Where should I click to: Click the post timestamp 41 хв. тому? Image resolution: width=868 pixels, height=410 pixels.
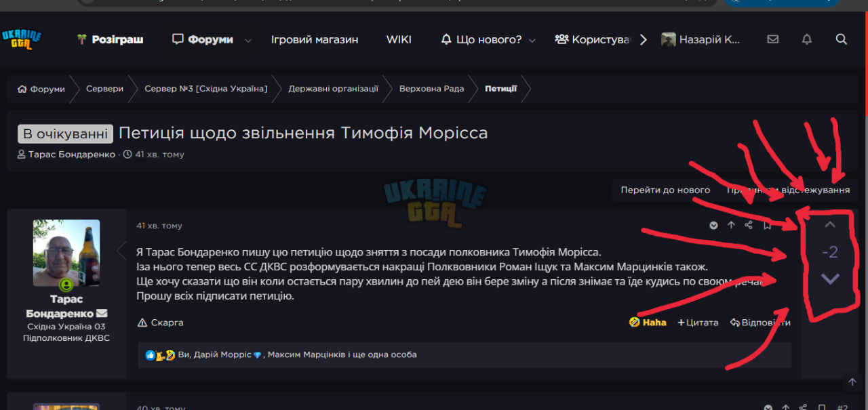(x=159, y=226)
